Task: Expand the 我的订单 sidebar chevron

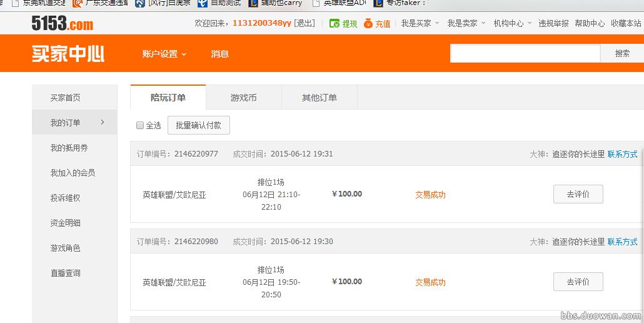Action: (103, 122)
